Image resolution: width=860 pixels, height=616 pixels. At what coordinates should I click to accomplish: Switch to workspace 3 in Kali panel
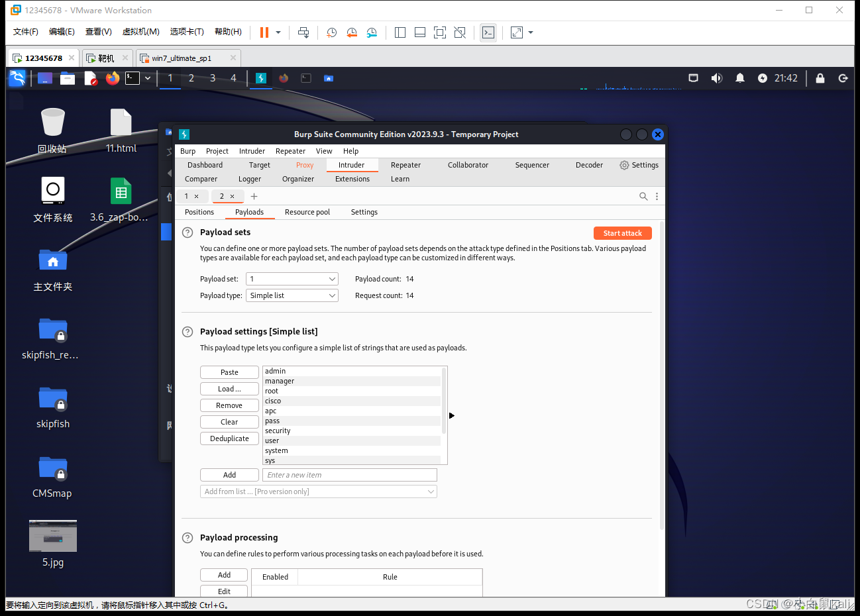pos(213,78)
